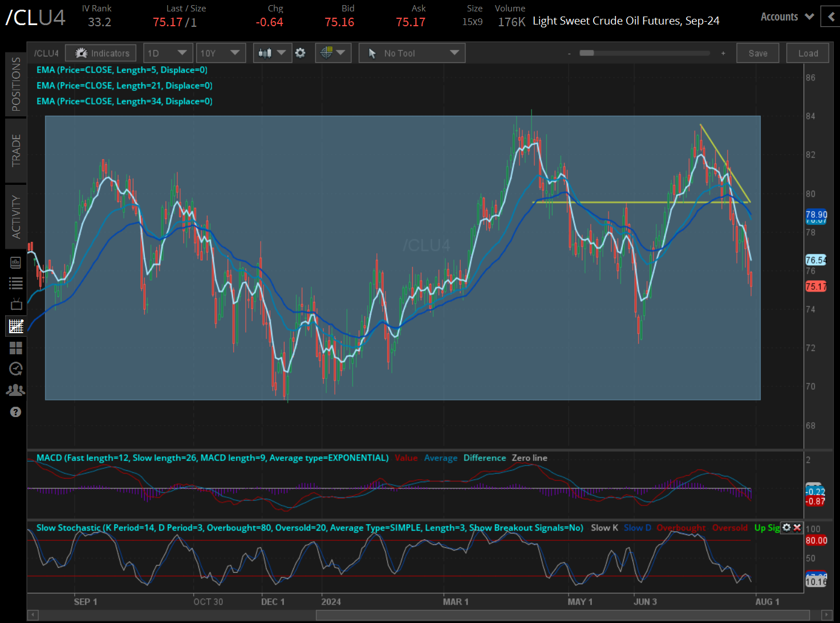Open Slow Stochastic study settings gear
This screenshot has width=840, height=623.
pos(786,528)
